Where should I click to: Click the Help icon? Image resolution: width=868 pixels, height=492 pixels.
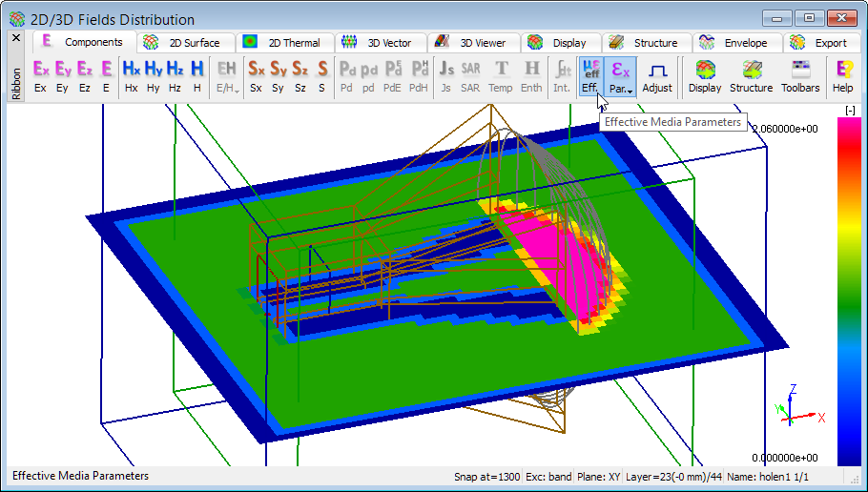pos(842,75)
